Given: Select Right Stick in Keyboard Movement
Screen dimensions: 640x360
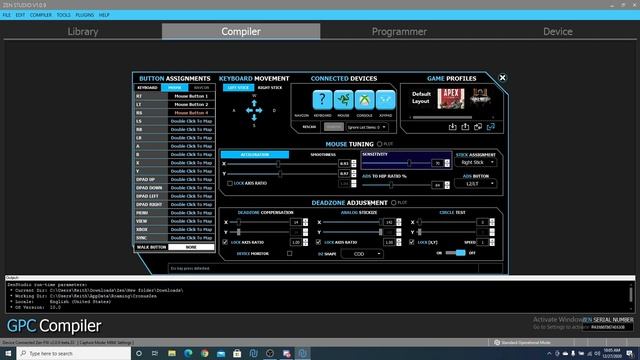Looking at the screenshot, I should pyautogui.click(x=270, y=88).
